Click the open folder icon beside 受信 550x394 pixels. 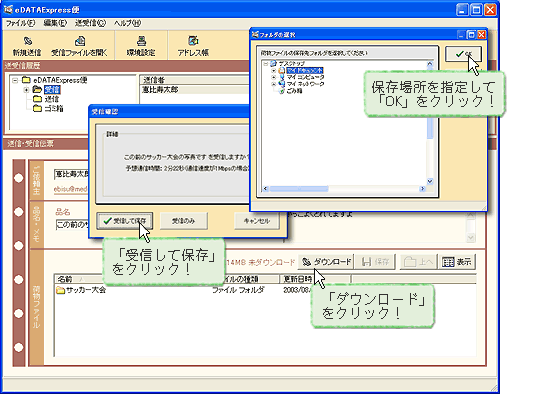point(37,89)
